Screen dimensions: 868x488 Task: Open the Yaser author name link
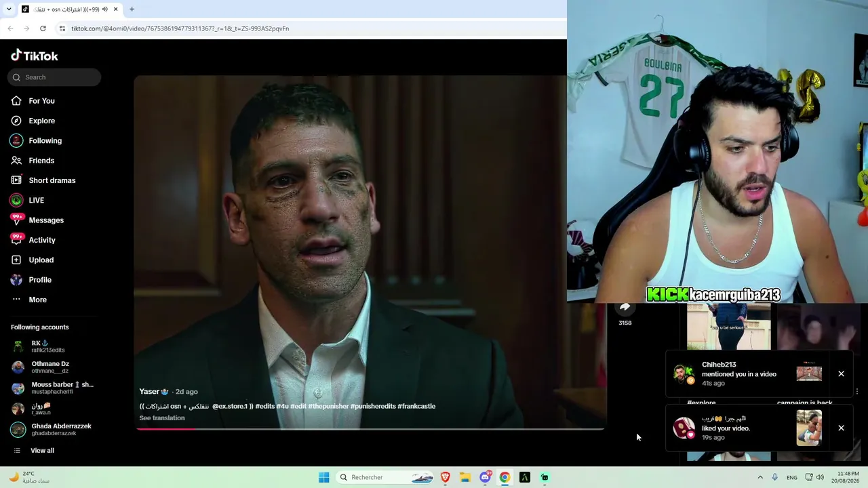click(x=149, y=391)
